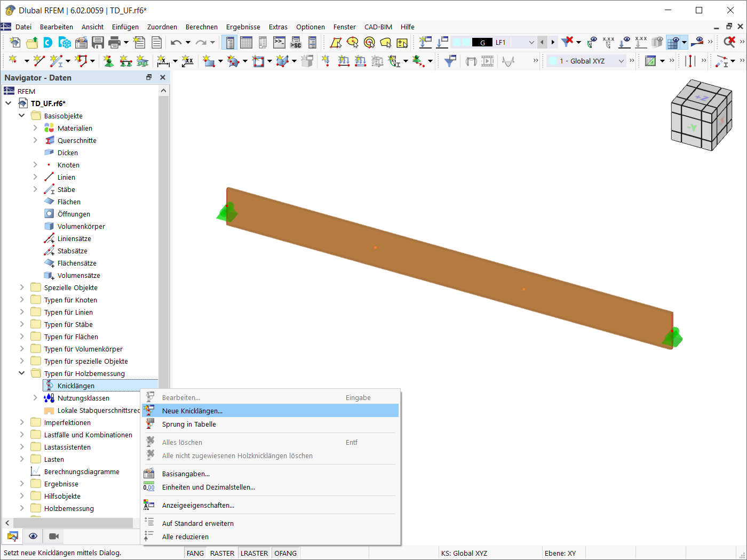This screenshot has height=560, width=747.
Task: Create a new opening
Action: pyautogui.click(x=258, y=61)
